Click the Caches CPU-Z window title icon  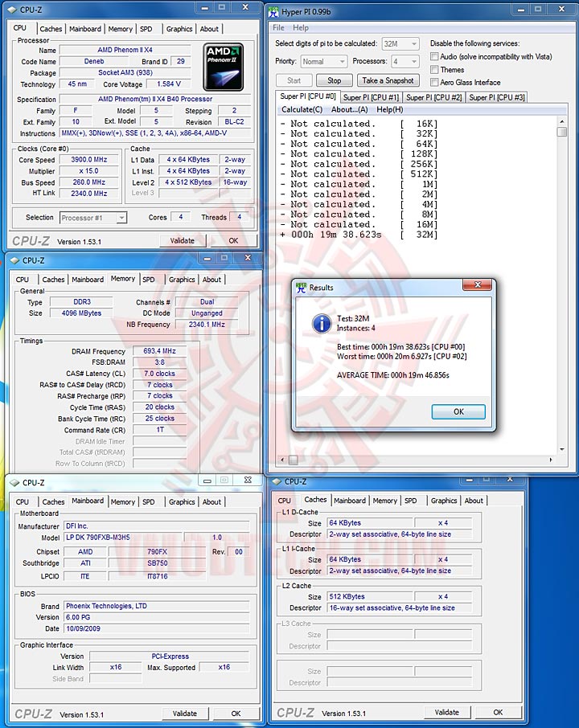277,481
